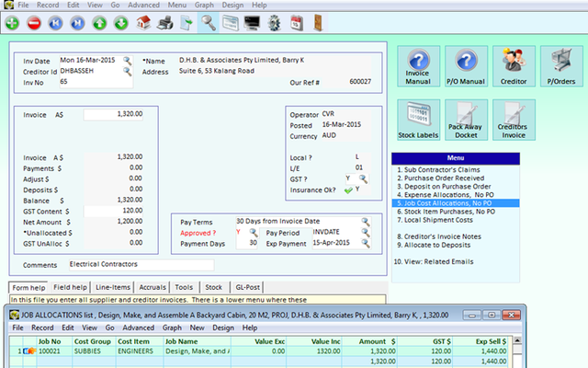Switch to the Field help tab

[x=70, y=287]
